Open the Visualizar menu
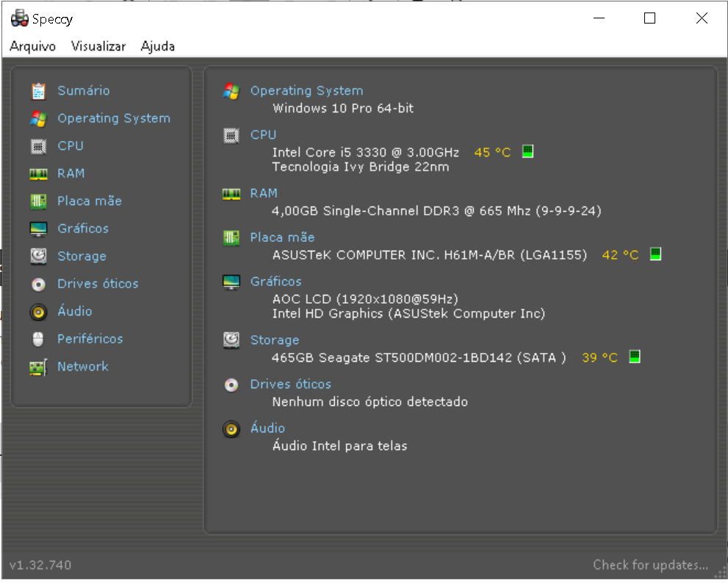This screenshot has height=583, width=728. click(x=98, y=46)
